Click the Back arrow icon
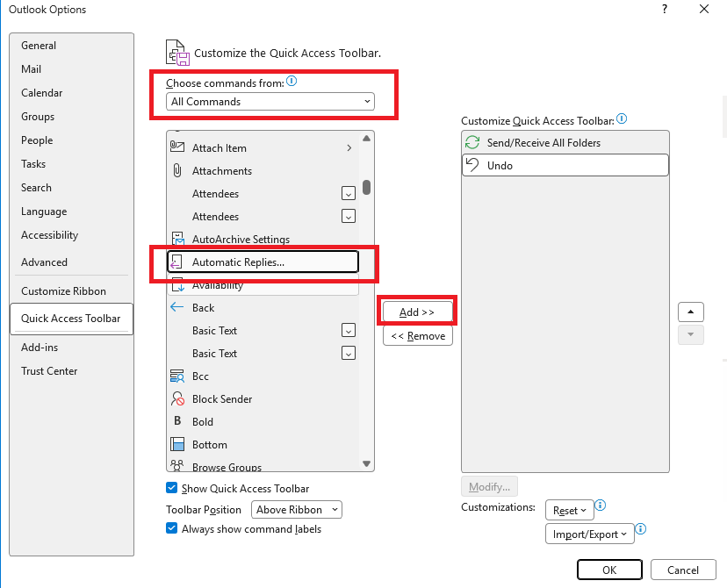 pos(176,307)
